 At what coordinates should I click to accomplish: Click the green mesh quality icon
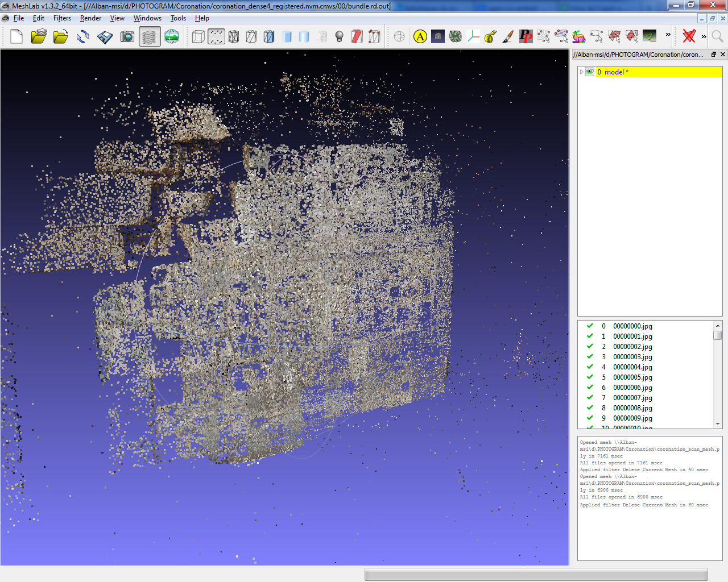[456, 37]
